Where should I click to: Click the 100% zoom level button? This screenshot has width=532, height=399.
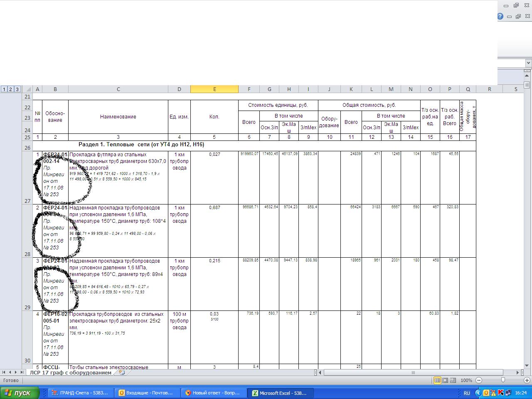click(466, 380)
